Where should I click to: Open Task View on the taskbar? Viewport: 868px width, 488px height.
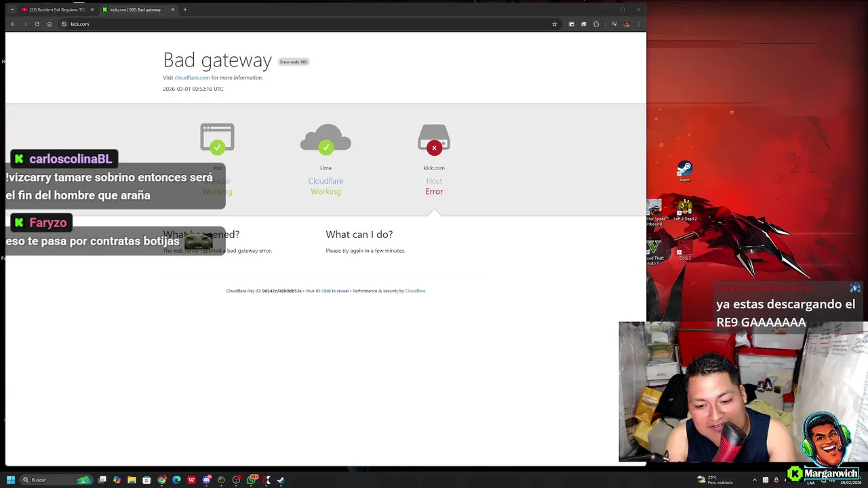(102, 480)
